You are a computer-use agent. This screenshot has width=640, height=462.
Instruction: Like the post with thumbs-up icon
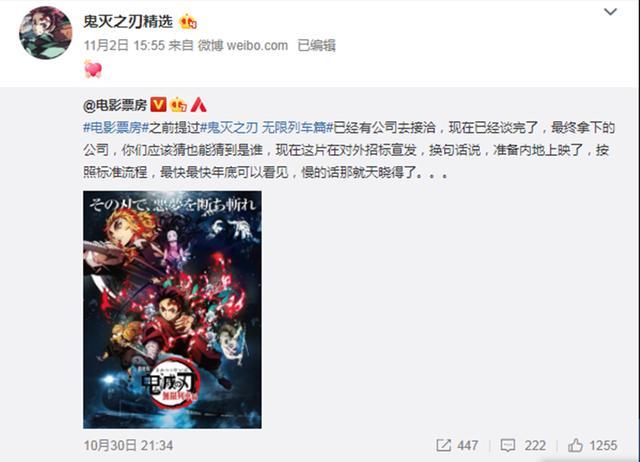click(x=575, y=445)
